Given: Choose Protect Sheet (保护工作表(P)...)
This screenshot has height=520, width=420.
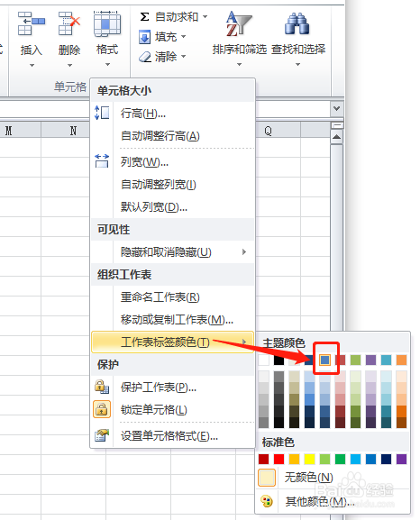Looking at the screenshot, I should pos(172,388).
